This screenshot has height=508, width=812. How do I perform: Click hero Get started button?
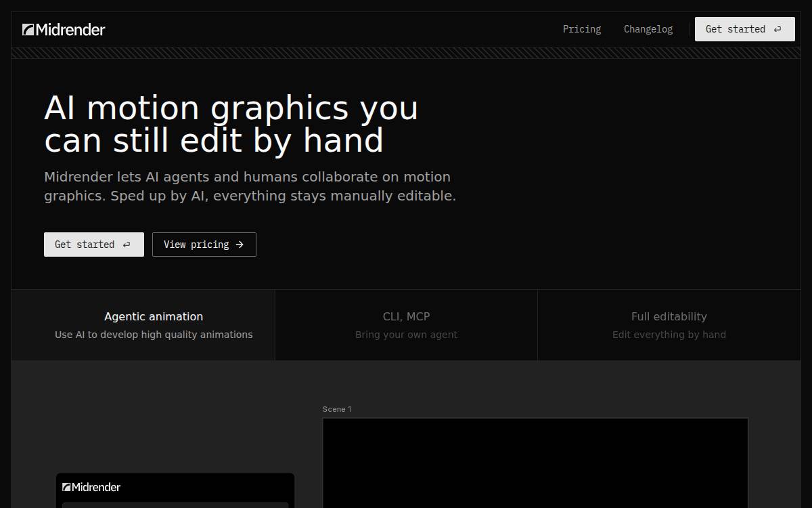(x=94, y=245)
